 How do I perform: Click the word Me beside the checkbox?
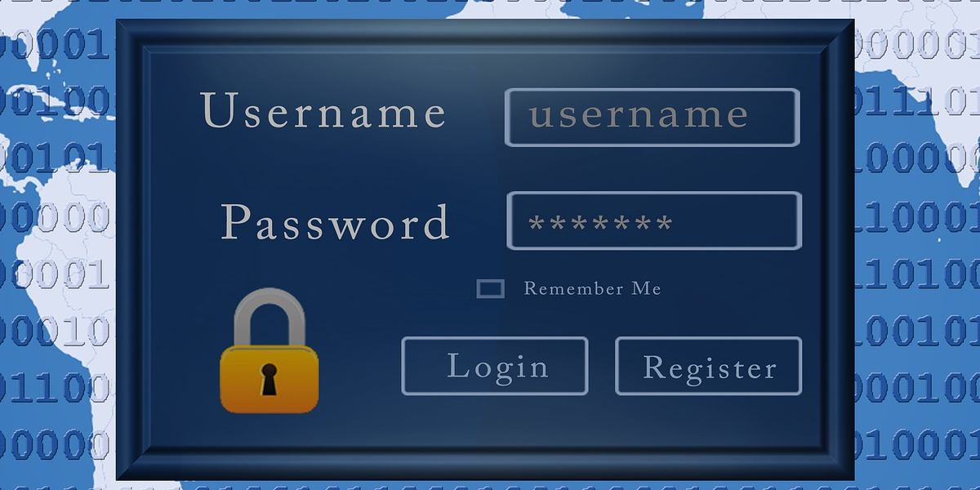[x=646, y=288]
